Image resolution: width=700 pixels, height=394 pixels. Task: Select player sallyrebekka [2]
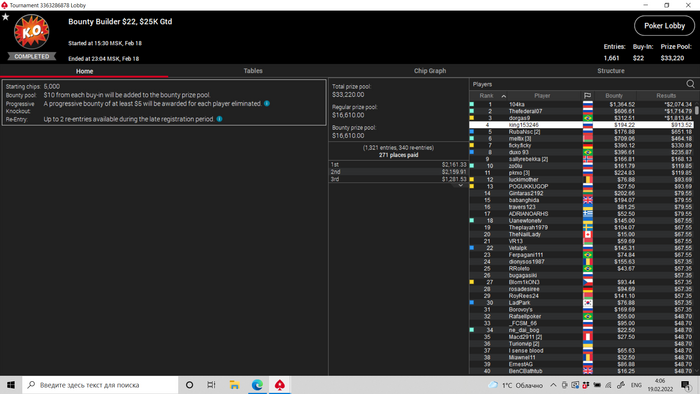click(x=528, y=159)
